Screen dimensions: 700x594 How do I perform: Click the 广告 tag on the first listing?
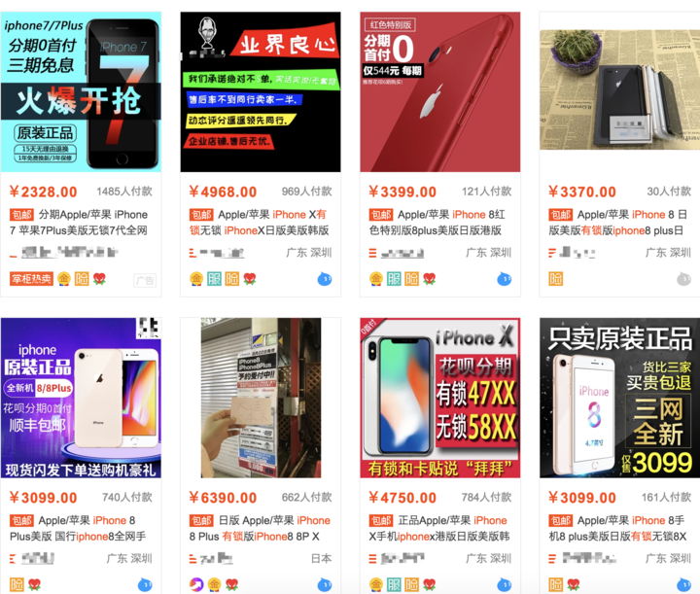click(x=145, y=280)
